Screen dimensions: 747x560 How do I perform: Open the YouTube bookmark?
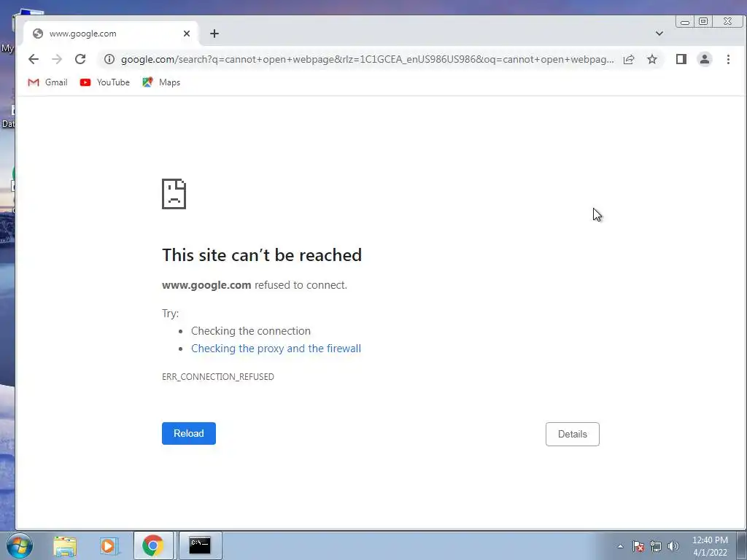(105, 82)
